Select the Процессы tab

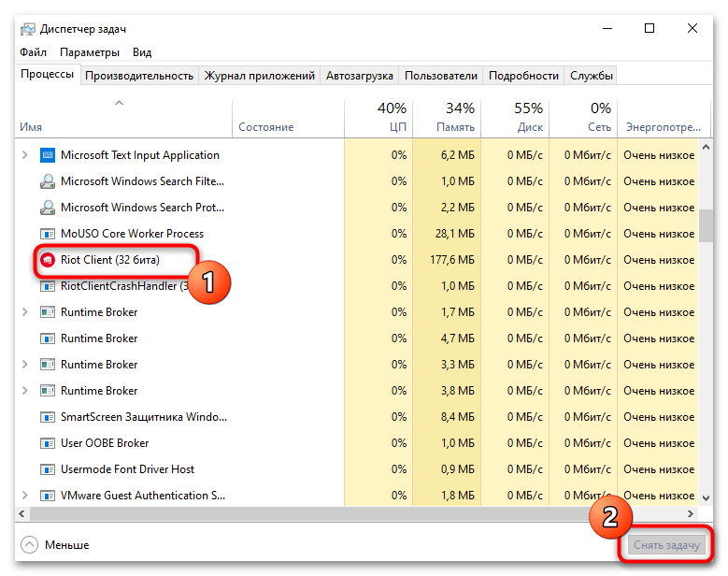[48, 74]
